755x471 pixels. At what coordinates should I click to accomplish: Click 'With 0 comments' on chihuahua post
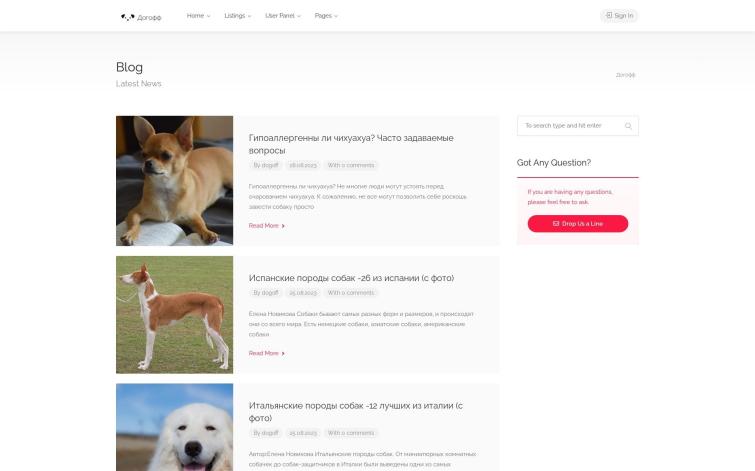[351, 165]
